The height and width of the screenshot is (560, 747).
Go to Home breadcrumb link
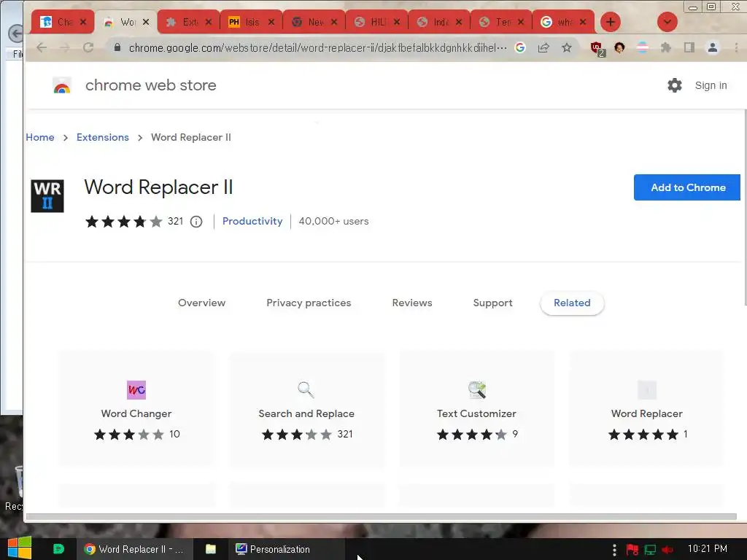(40, 137)
